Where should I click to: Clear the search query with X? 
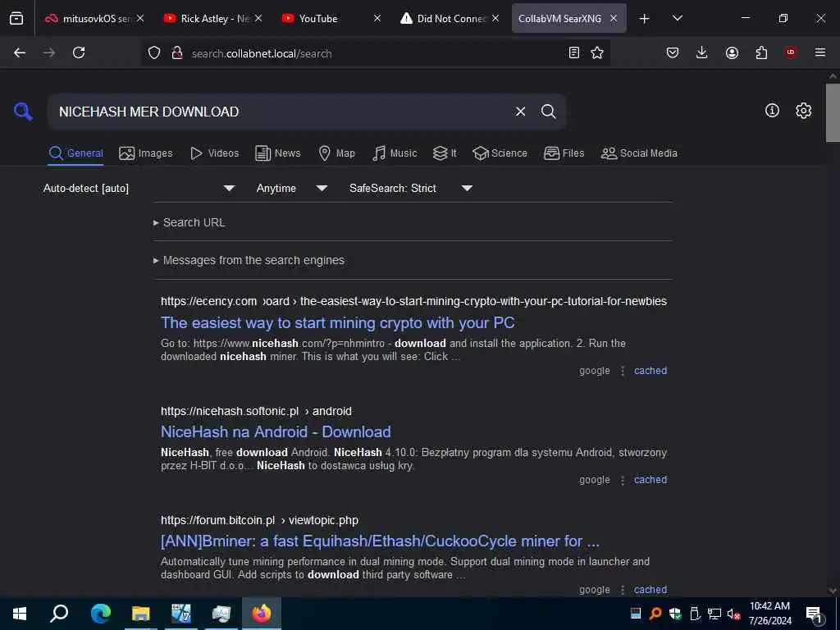coord(520,112)
